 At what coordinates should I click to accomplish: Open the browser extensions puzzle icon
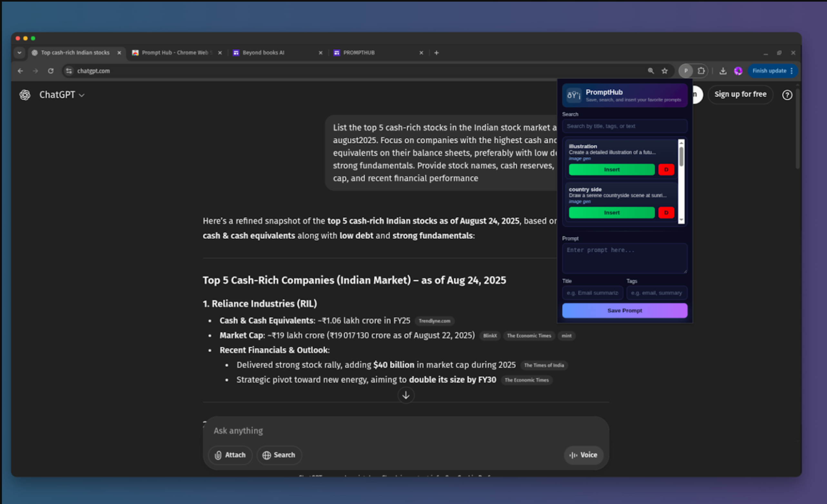point(701,71)
